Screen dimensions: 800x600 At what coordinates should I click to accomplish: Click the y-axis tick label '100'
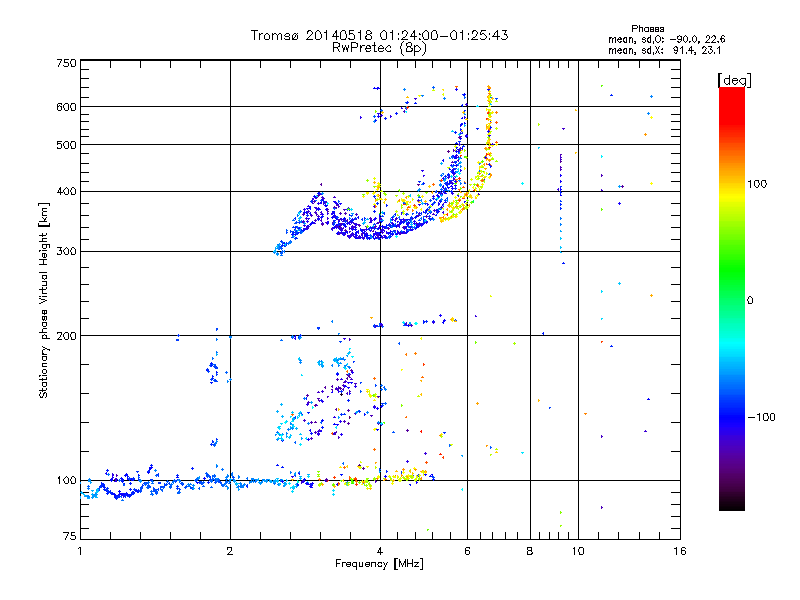point(66,480)
